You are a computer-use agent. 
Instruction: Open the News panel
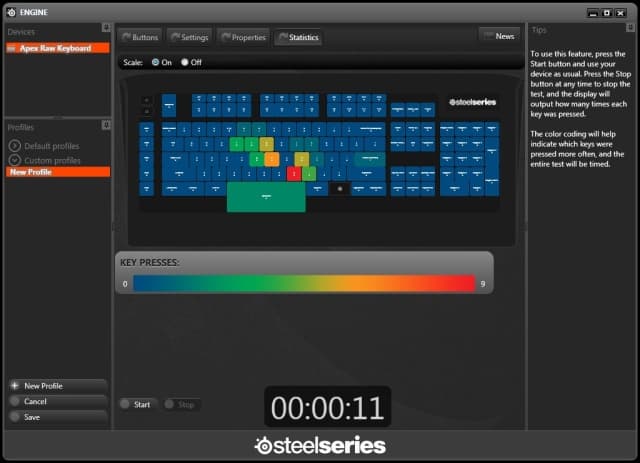point(499,36)
